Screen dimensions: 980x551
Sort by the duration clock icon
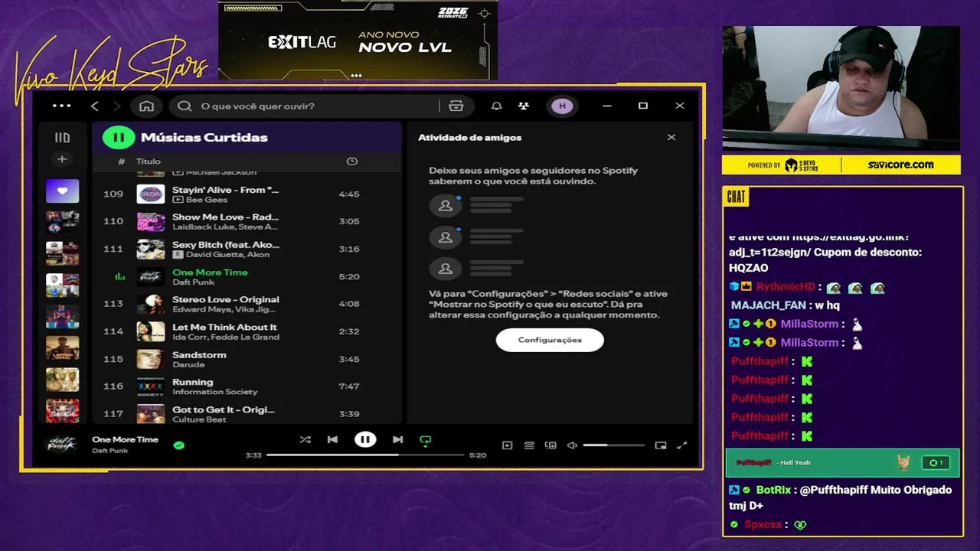(352, 161)
